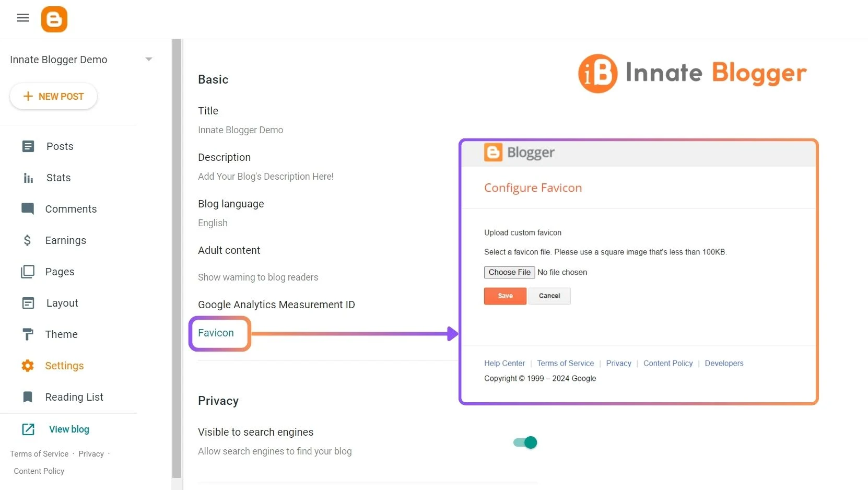Click the sidebar vertical scrollbar
This screenshot has height=490, width=868.
point(177,259)
